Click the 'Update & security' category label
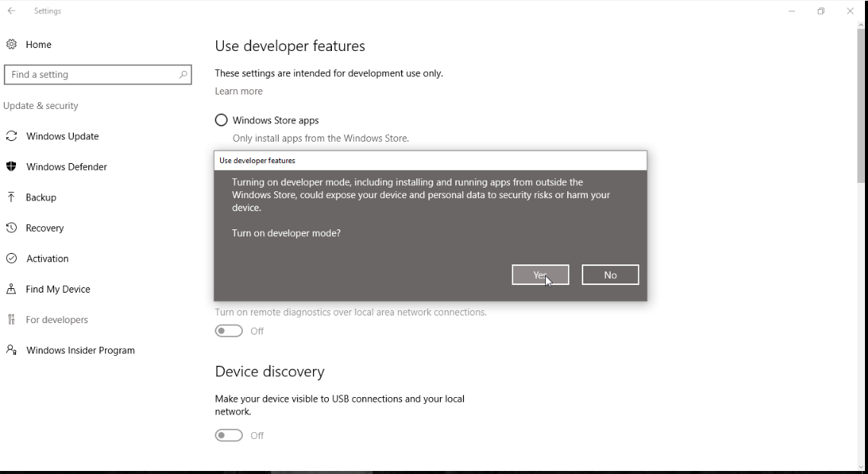Screen dimensions: 868x474 click(x=40, y=106)
